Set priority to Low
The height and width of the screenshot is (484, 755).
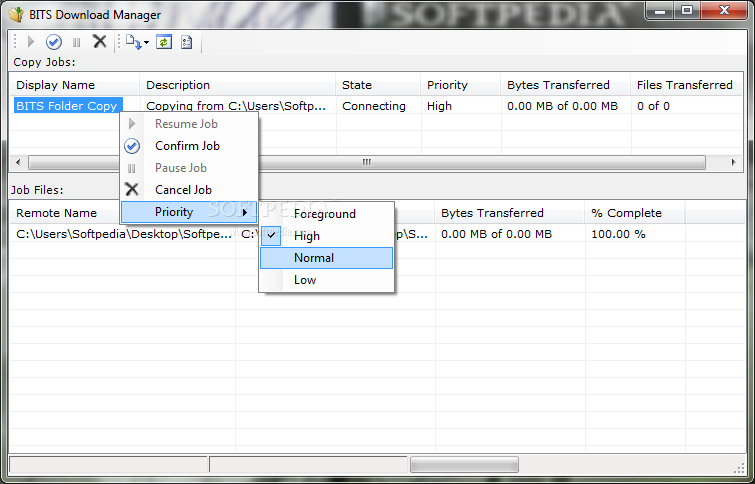[326, 280]
